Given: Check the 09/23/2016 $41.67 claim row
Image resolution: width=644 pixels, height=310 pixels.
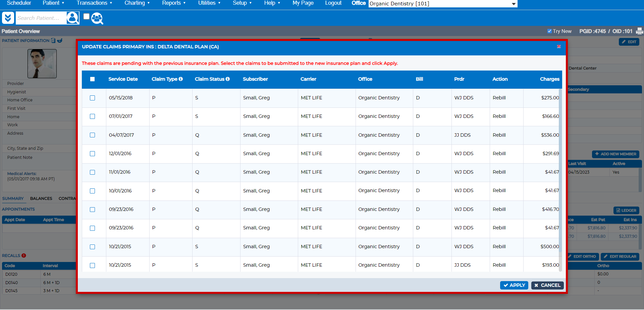Looking at the screenshot, I should [93, 228].
